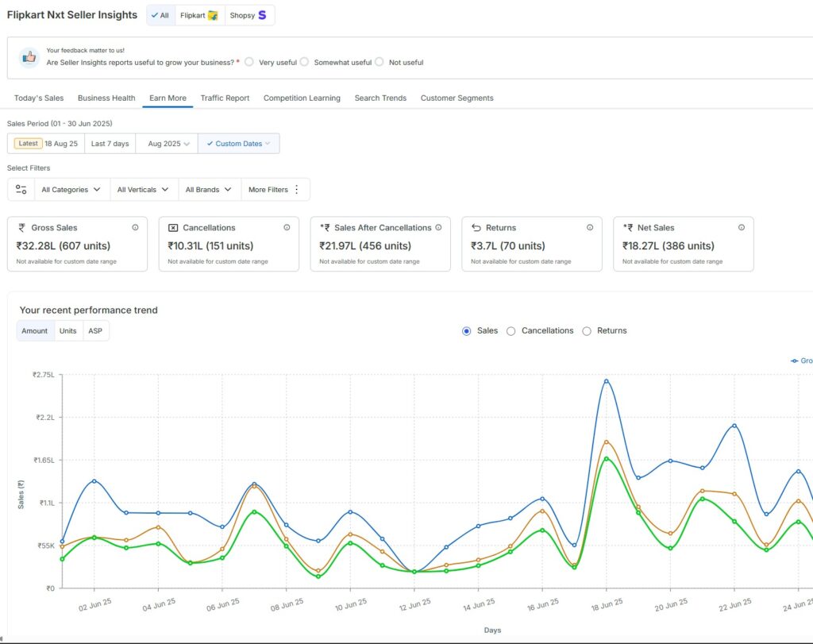Click the info icon on Cancellations card
The image size is (813, 644).
[x=287, y=228]
